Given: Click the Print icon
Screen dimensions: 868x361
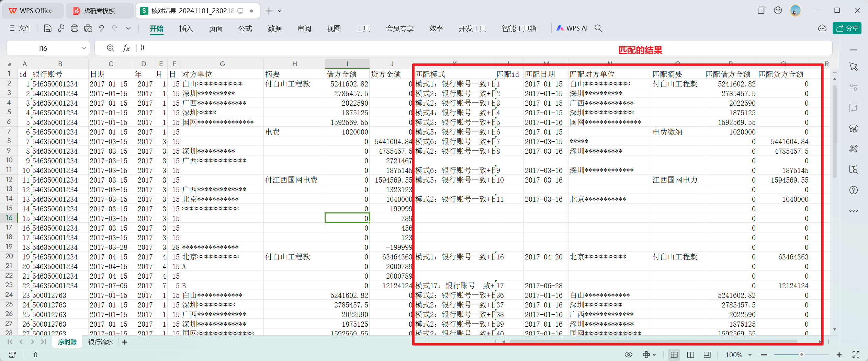Looking at the screenshot, I should point(74,28).
